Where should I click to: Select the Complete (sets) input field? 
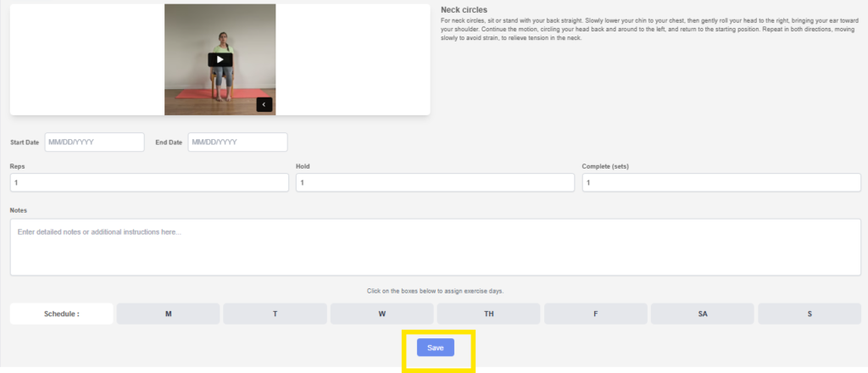721,182
